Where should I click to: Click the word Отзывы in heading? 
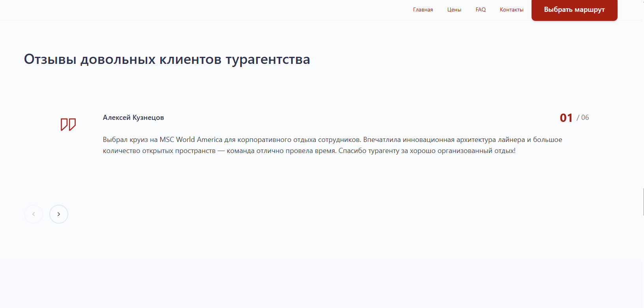pyautogui.click(x=50, y=60)
